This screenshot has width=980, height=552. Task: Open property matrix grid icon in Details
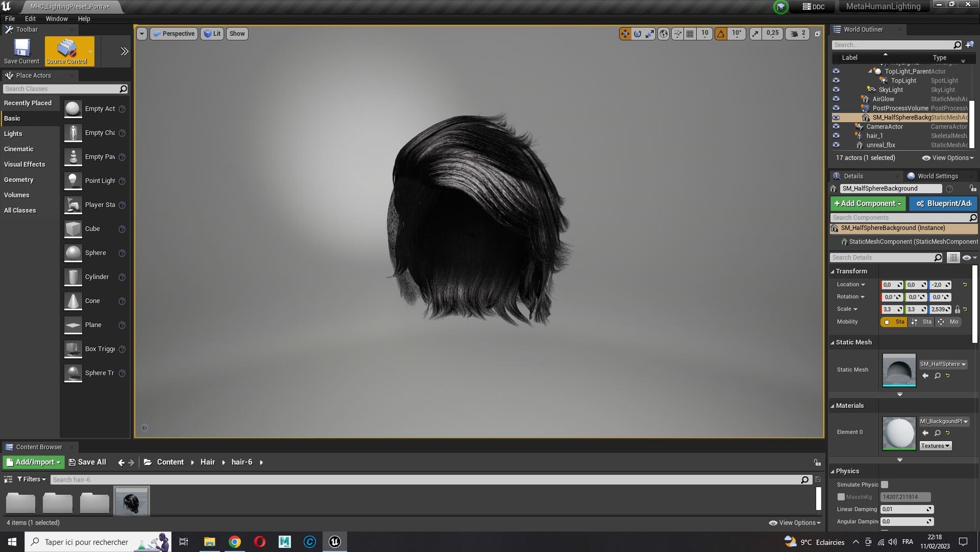[953, 258]
